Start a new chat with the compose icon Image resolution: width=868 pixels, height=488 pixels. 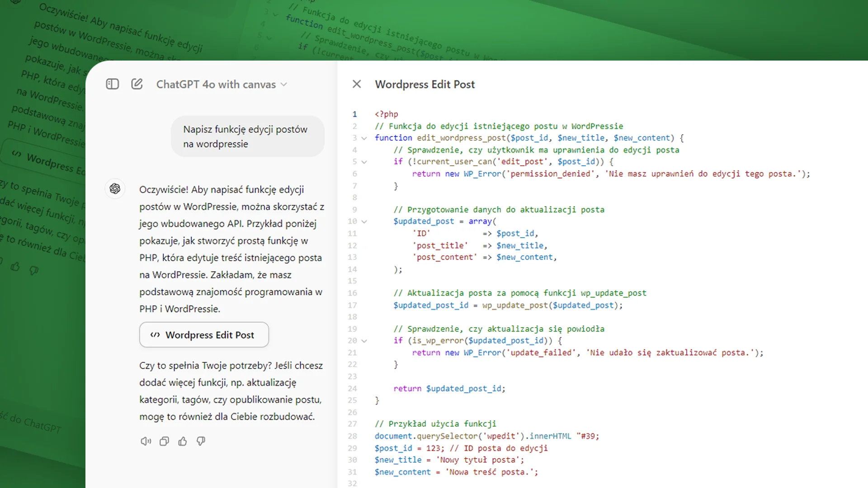click(137, 84)
